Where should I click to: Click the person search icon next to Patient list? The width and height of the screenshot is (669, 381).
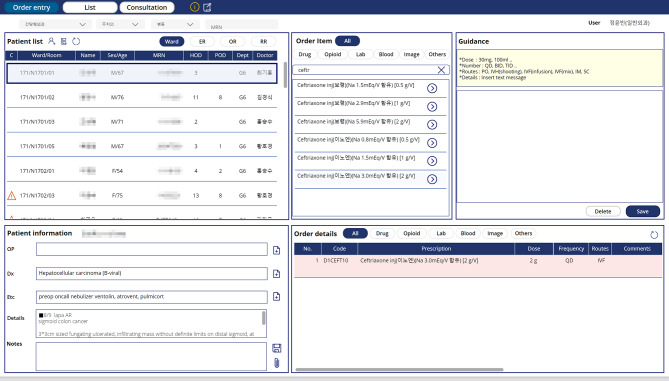click(52, 41)
